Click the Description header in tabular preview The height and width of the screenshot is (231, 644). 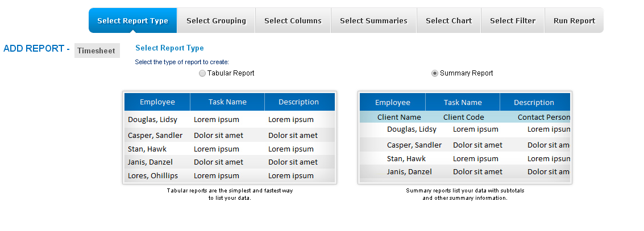(x=300, y=102)
